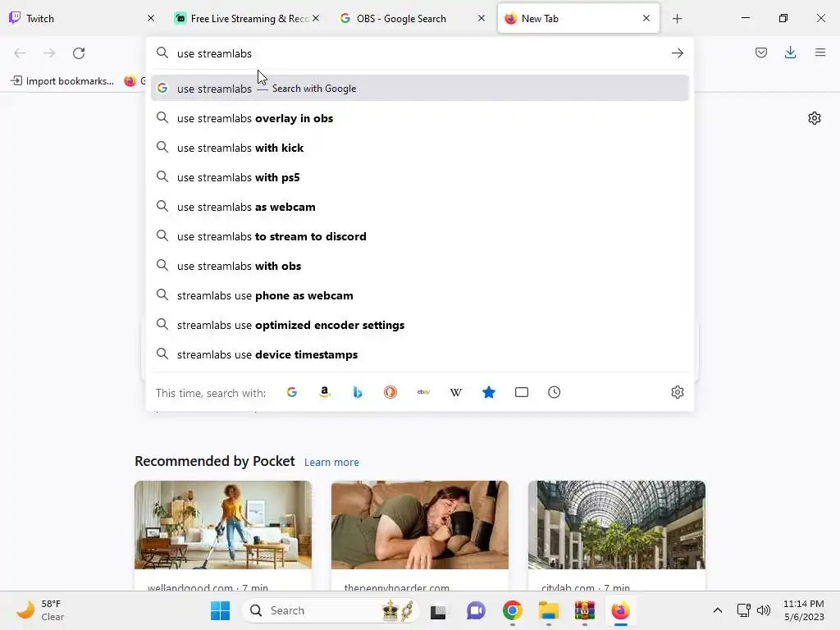Open search settings gear in suggestion panel
The height and width of the screenshot is (630, 840).
(x=677, y=392)
